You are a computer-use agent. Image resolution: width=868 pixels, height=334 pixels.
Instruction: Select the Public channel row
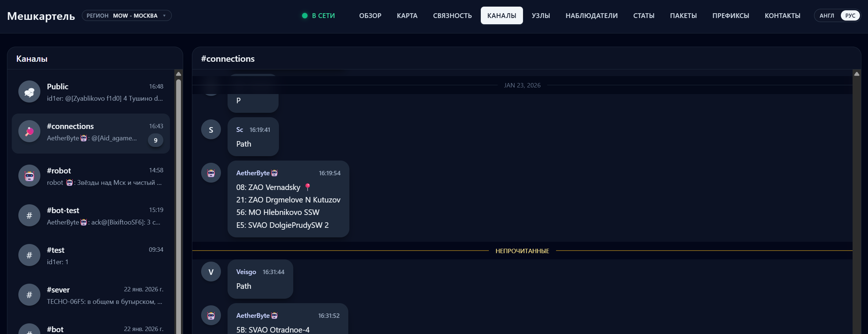tap(91, 92)
